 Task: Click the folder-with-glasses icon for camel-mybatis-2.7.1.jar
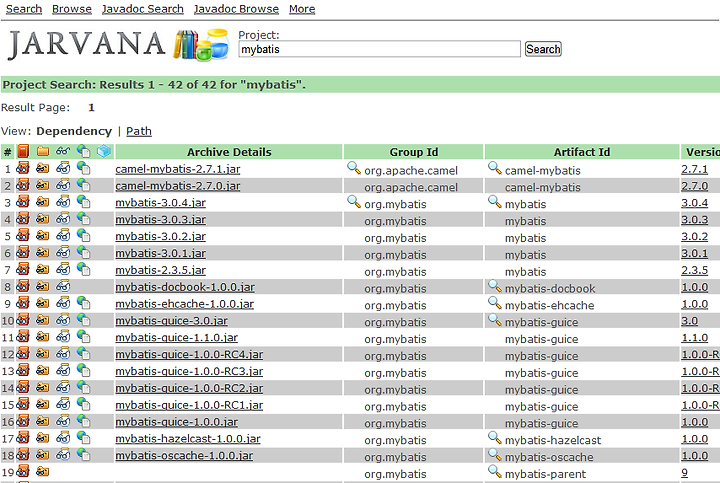coord(43,168)
